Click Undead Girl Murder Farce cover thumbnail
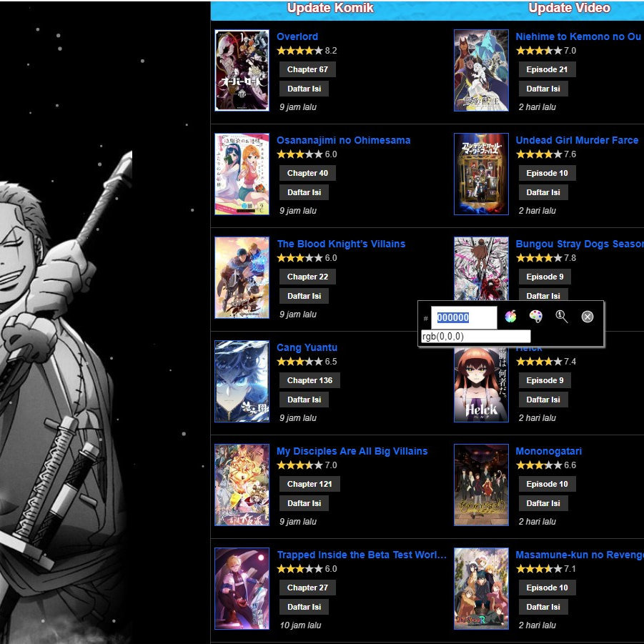Viewport: 644px width, 644px height. pos(481,174)
